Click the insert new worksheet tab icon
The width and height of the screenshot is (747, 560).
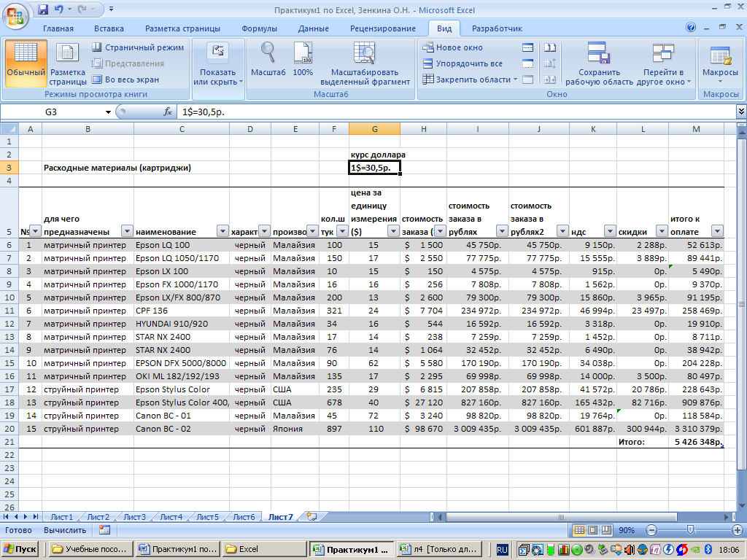click(x=312, y=517)
